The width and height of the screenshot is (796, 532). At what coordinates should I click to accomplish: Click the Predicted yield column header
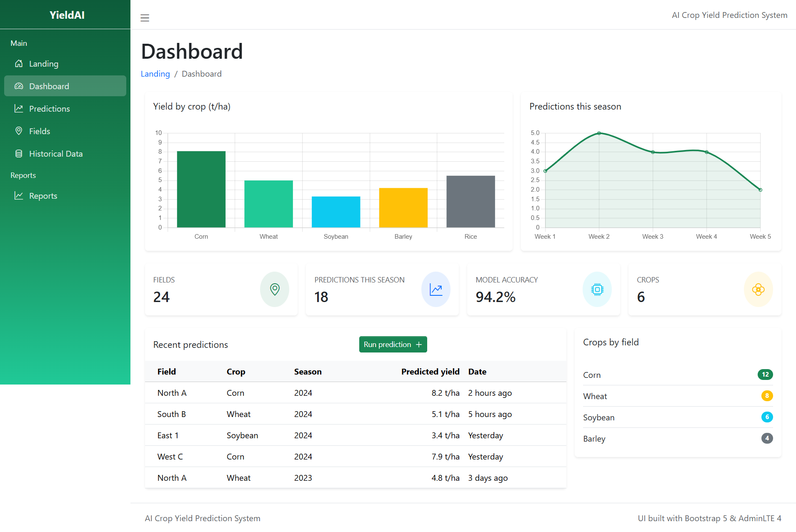pos(430,372)
